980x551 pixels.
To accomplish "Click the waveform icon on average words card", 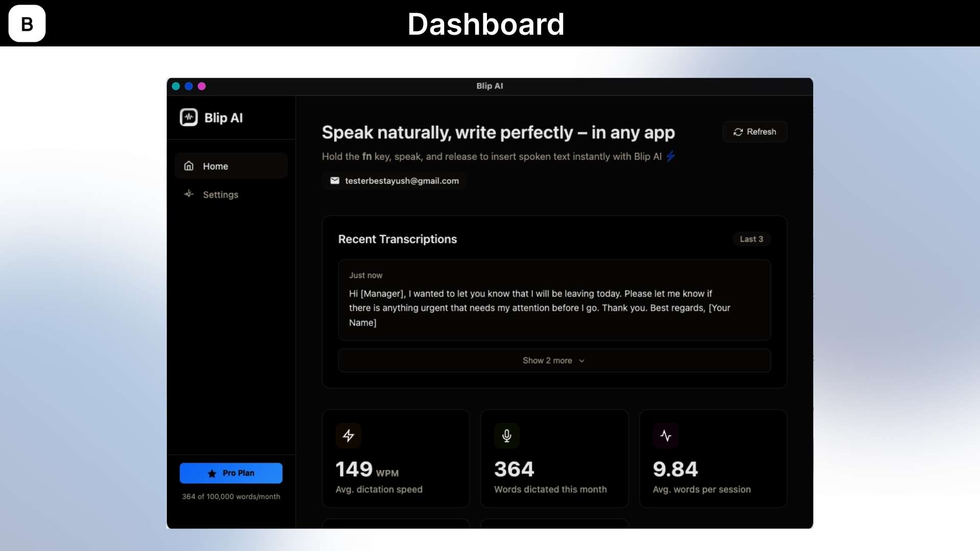I will (x=666, y=435).
